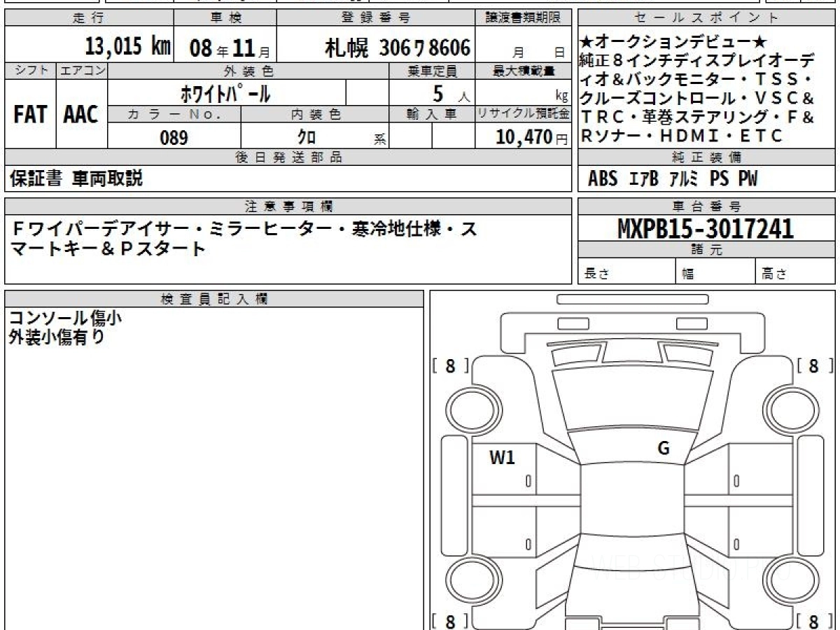Click the カラーNo. header

point(174,114)
